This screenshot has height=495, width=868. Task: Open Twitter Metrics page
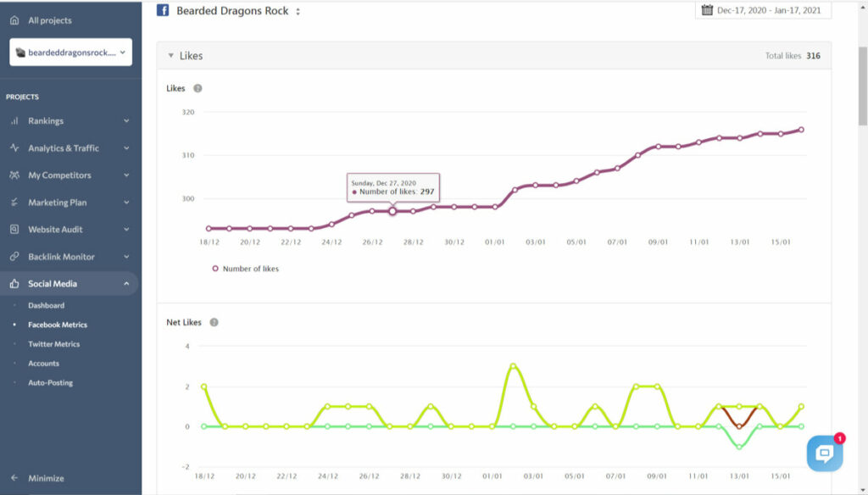coord(53,344)
